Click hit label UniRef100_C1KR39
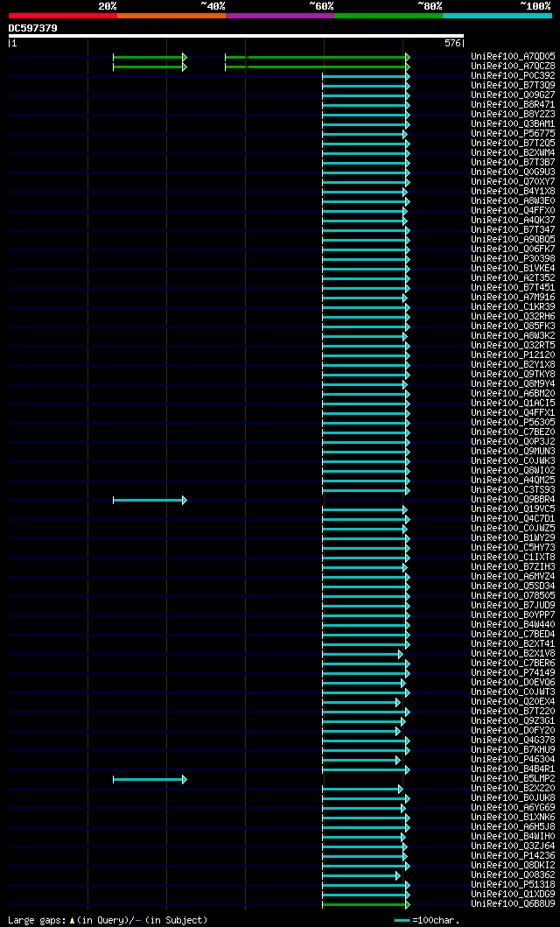560x927 pixels. pyautogui.click(x=513, y=307)
